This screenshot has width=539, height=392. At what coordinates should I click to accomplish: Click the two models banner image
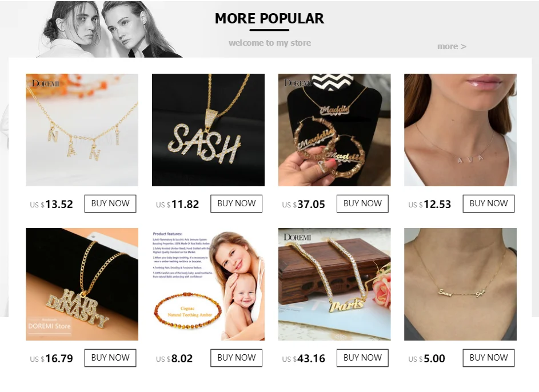tap(110, 29)
